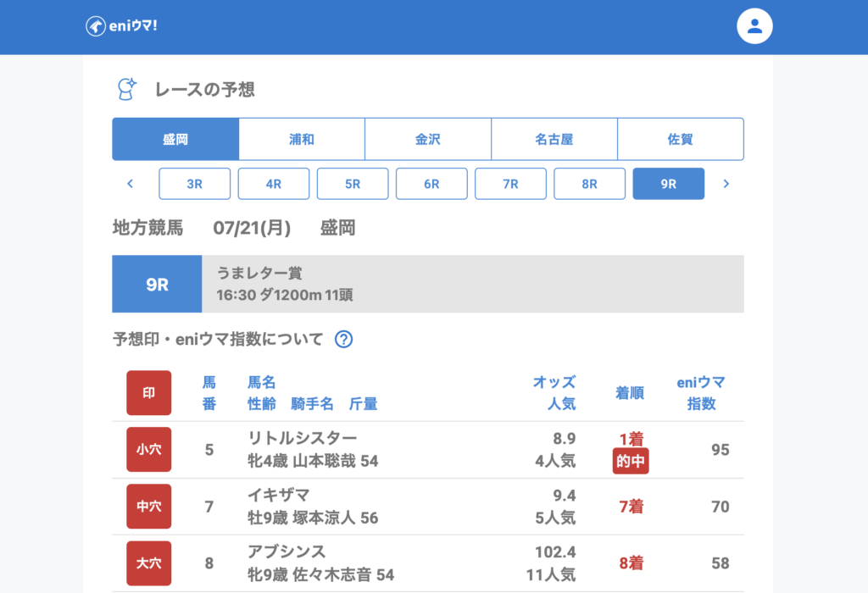Image resolution: width=868 pixels, height=593 pixels.
Task: Switch to the 金沢 racecourse tab
Action: (x=428, y=139)
